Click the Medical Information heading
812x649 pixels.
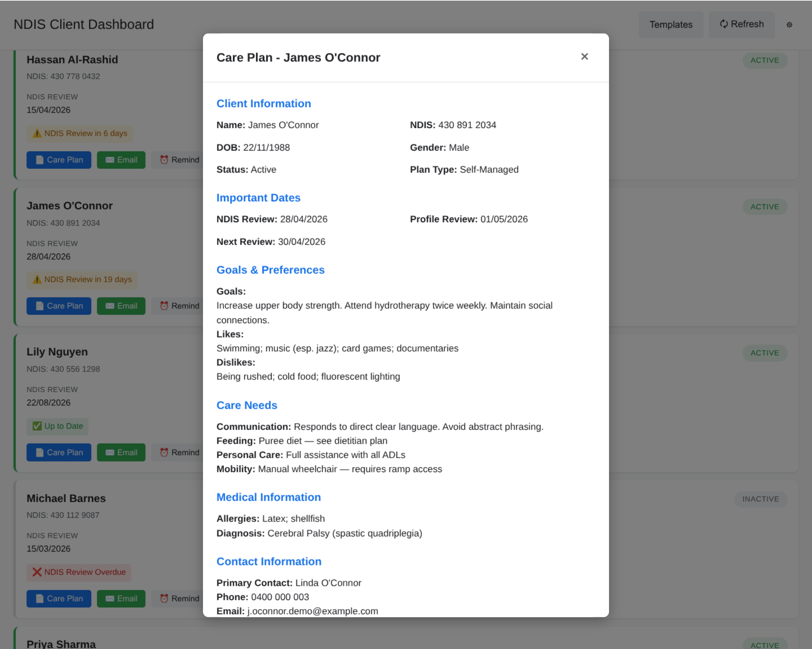[x=269, y=497]
